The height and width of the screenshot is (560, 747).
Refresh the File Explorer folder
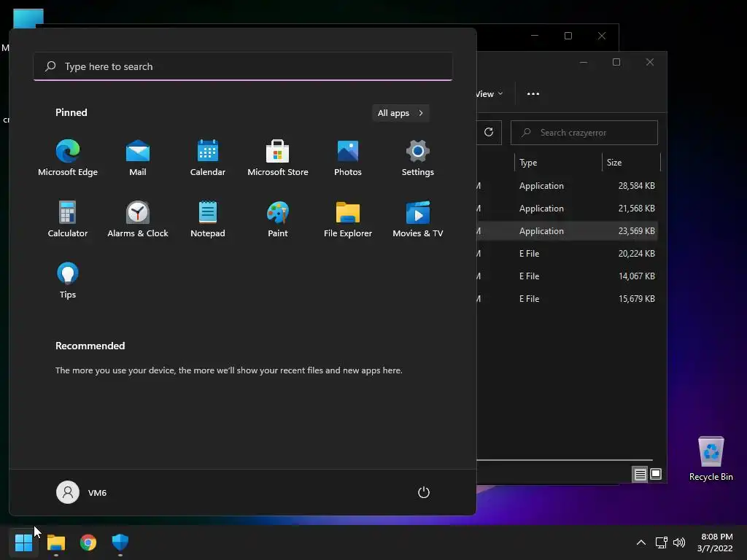pos(489,132)
